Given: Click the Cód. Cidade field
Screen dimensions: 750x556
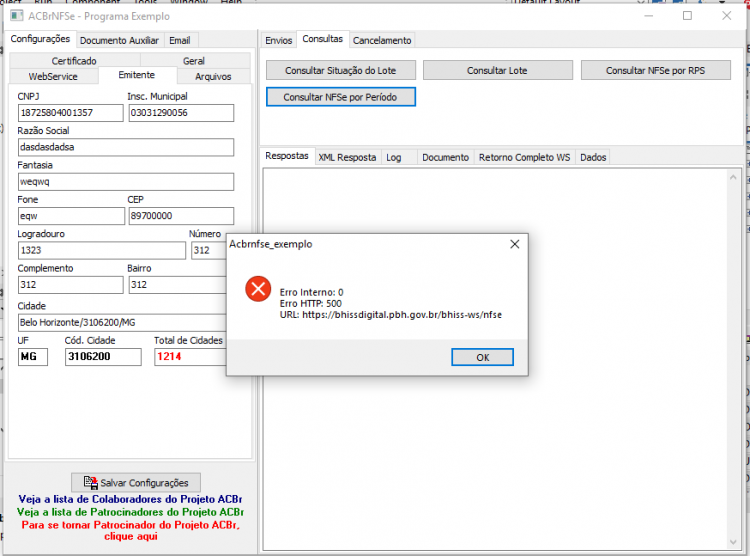Looking at the screenshot, I should pos(103,357).
